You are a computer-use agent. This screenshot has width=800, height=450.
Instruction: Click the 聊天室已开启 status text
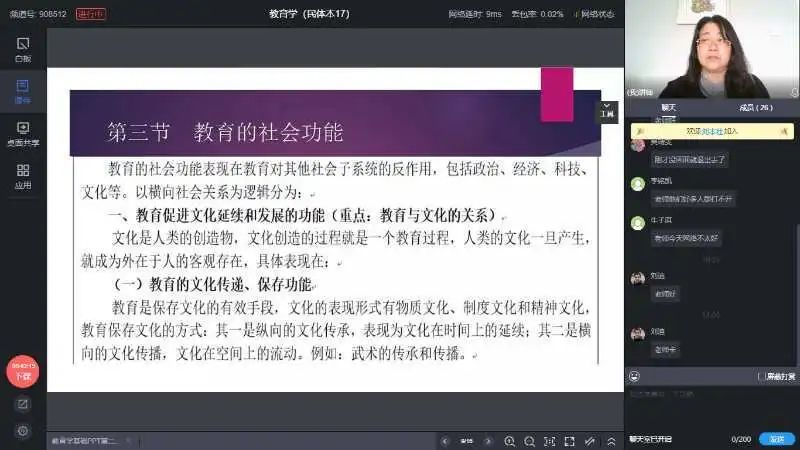pos(650,439)
